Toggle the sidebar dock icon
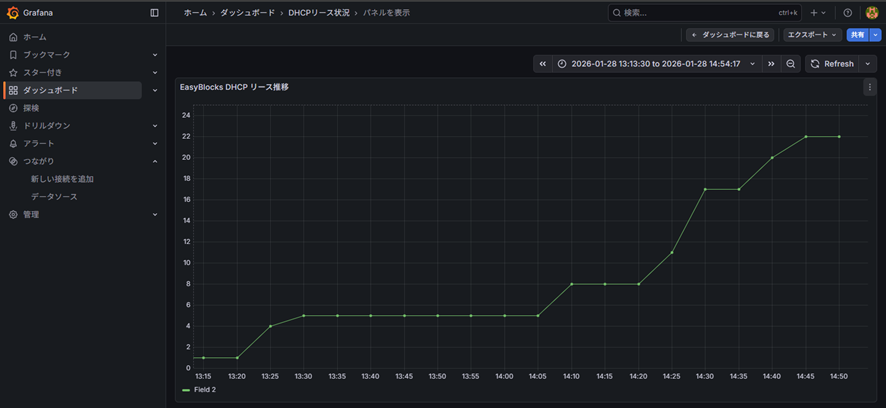The height and width of the screenshot is (408, 886). pyautogui.click(x=154, y=13)
